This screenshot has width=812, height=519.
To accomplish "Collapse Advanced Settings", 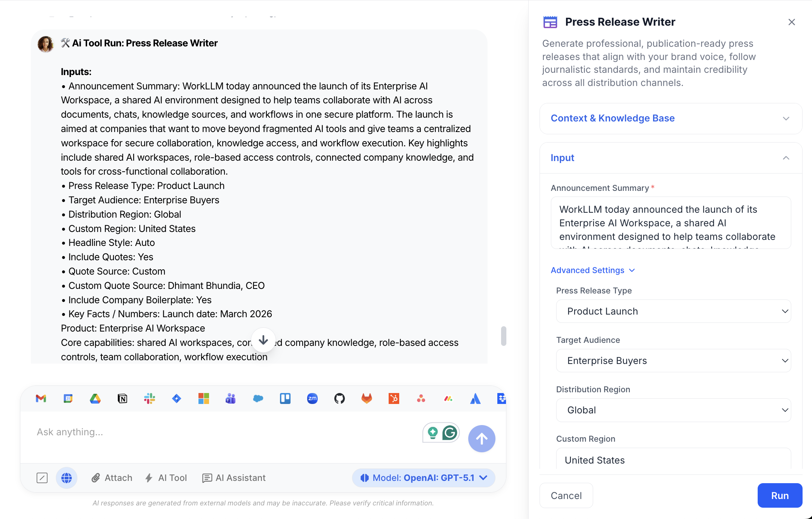I will coord(593,270).
